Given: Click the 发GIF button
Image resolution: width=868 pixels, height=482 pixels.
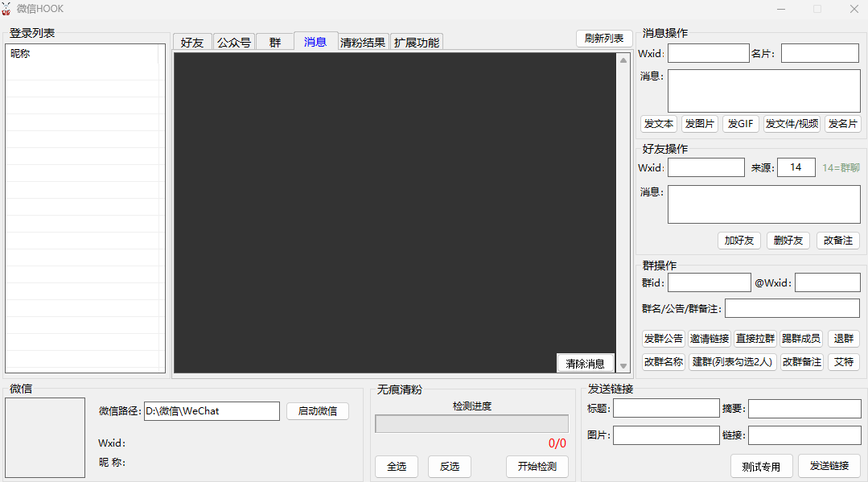Looking at the screenshot, I should click(740, 124).
